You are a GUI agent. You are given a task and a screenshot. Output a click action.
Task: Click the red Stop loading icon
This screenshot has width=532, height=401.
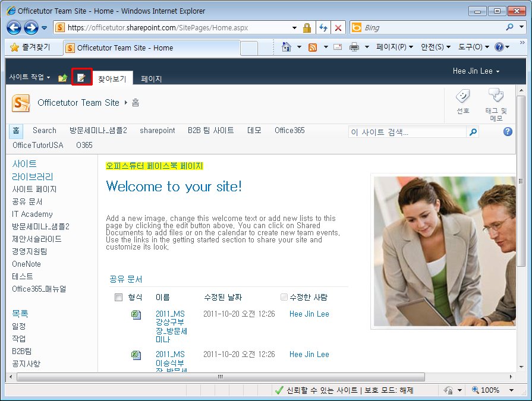[x=338, y=28]
